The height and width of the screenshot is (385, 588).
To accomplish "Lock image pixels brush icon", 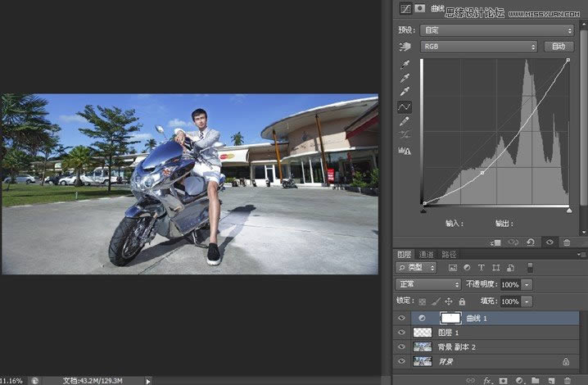I will click(x=436, y=301).
